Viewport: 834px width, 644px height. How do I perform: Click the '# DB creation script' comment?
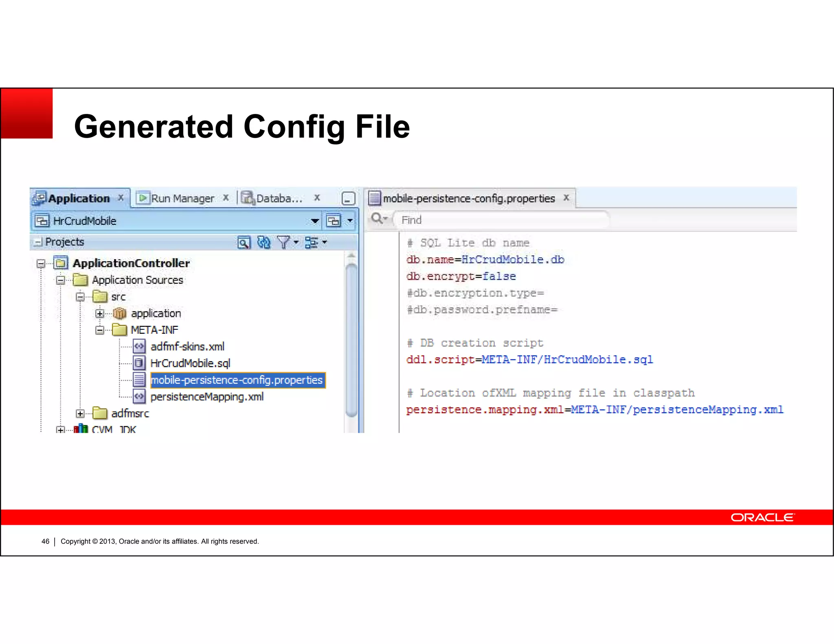(475, 343)
